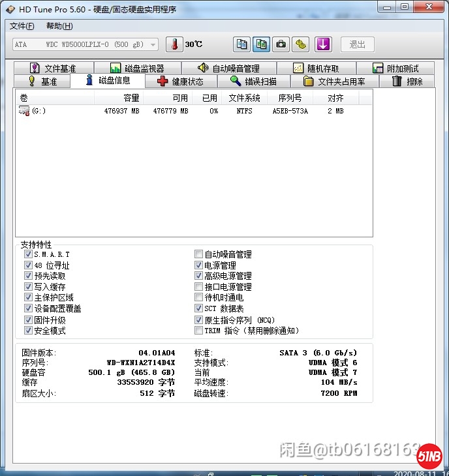
Task: Toggle the 48 位寻址 checkbox
Action: coord(28,265)
